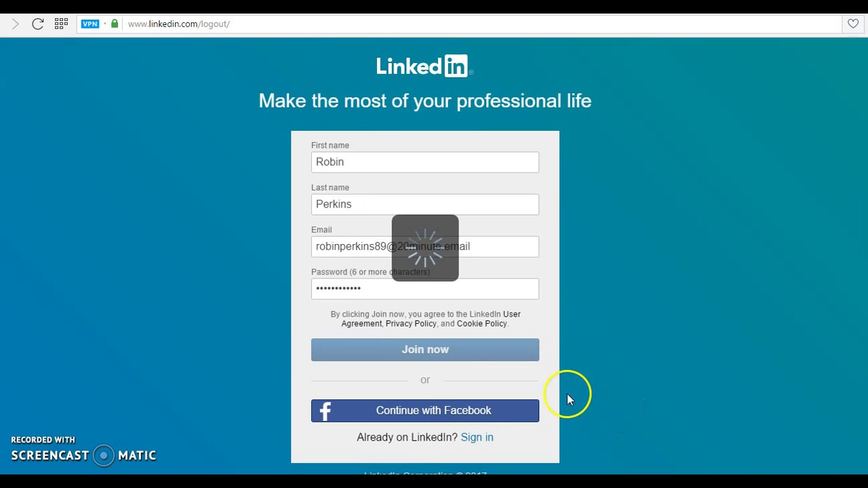Reload the page with the refresh icon
The width and height of the screenshot is (868, 488).
pyautogui.click(x=38, y=24)
